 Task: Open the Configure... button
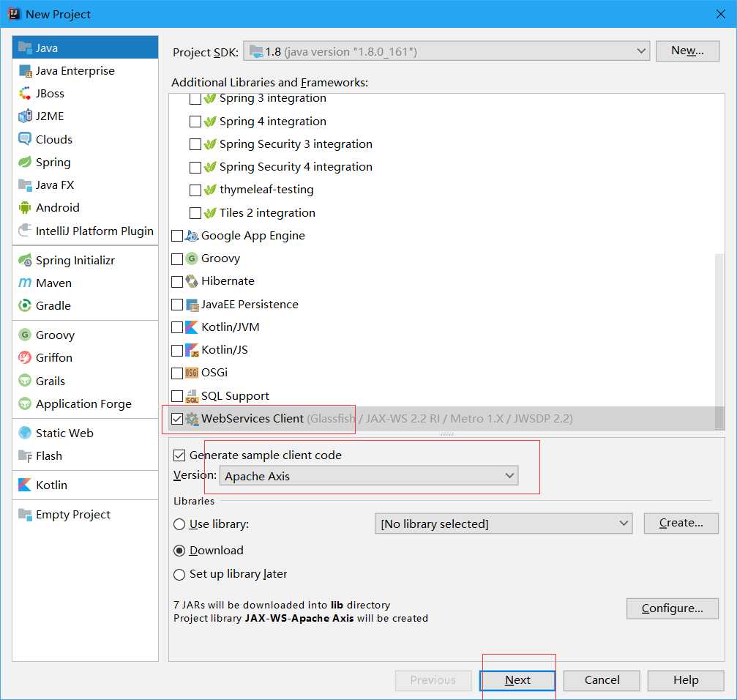tap(673, 608)
